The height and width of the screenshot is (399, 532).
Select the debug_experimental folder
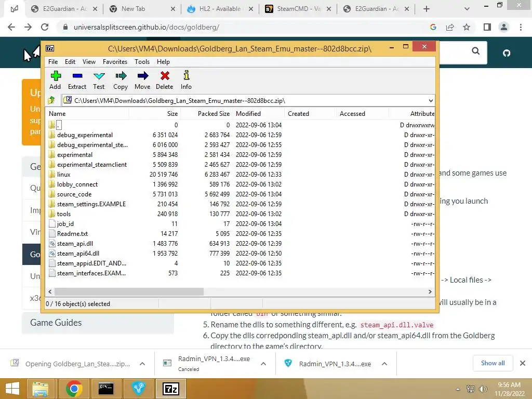point(85,135)
